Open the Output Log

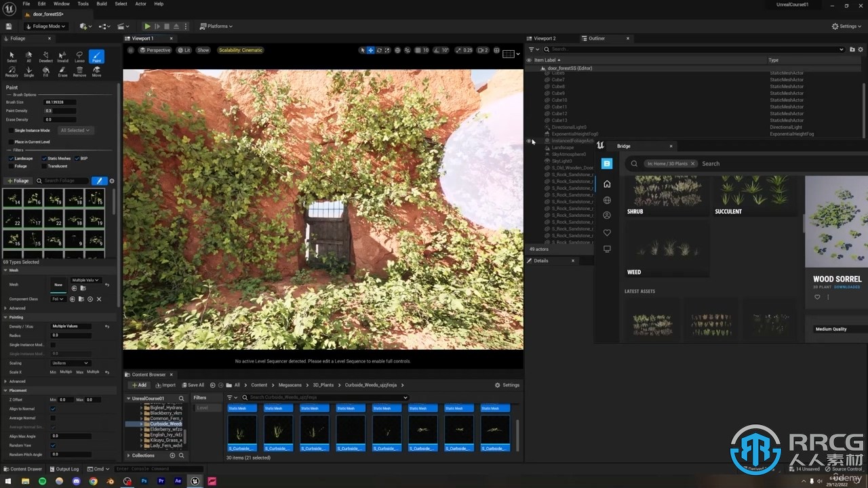pos(64,469)
